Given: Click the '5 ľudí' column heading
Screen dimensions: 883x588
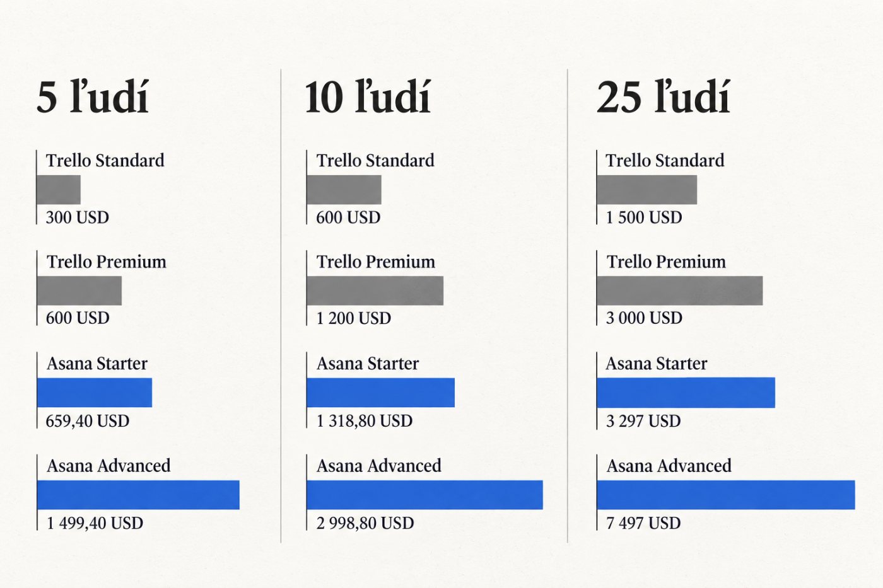Looking at the screenshot, I should [x=93, y=97].
